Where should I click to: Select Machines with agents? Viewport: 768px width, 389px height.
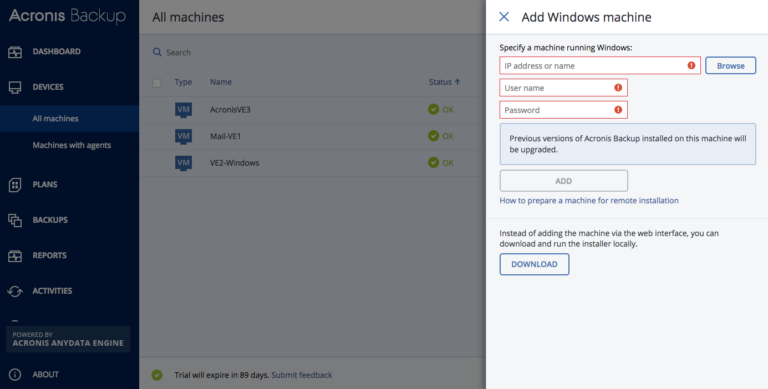72,145
